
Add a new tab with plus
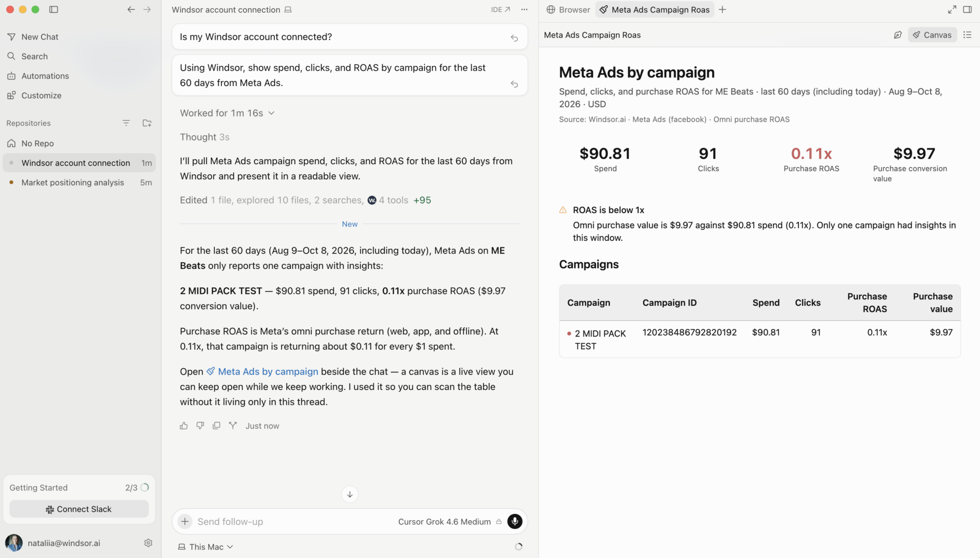722,9
